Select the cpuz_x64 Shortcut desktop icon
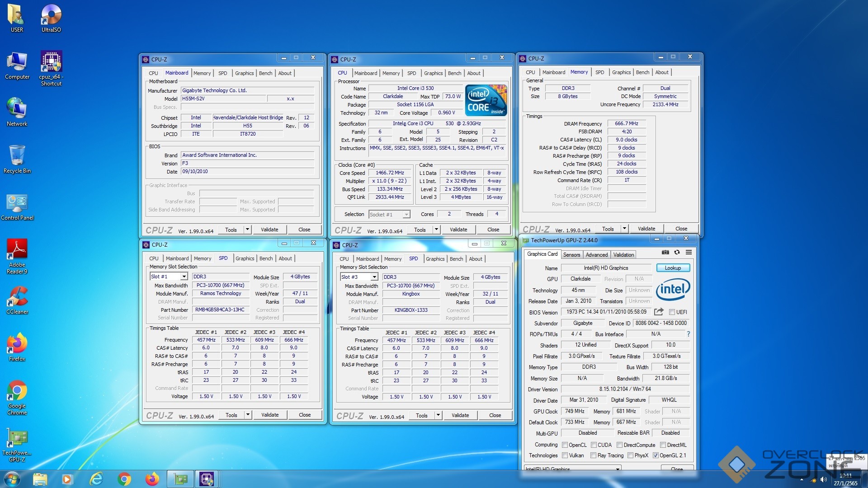This screenshot has width=868, height=488. pyautogui.click(x=51, y=69)
